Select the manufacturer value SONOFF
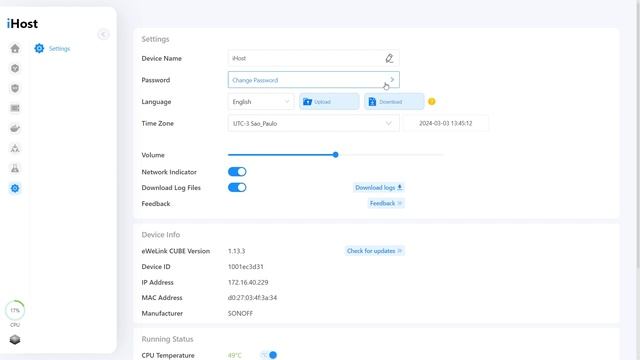The image size is (640, 360). tap(240, 313)
